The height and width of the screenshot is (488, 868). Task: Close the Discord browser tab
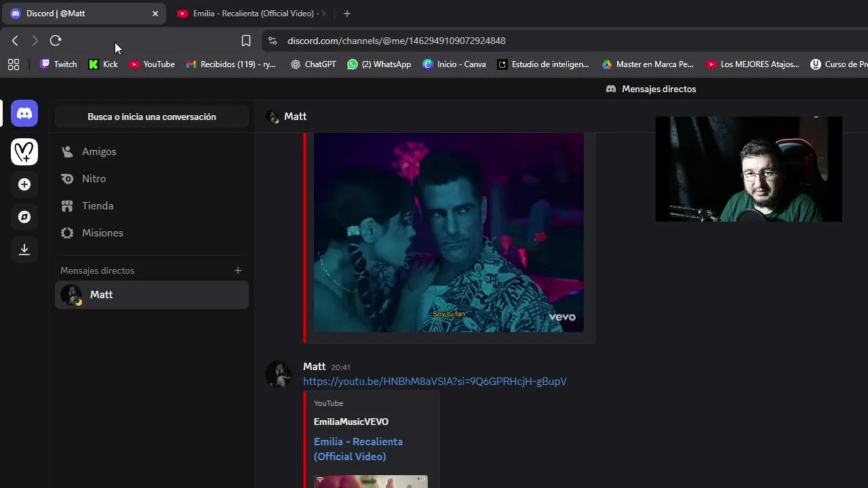point(155,14)
